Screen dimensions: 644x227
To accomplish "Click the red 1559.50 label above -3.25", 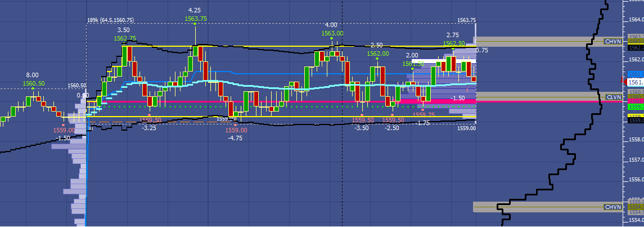I will tap(150, 120).
